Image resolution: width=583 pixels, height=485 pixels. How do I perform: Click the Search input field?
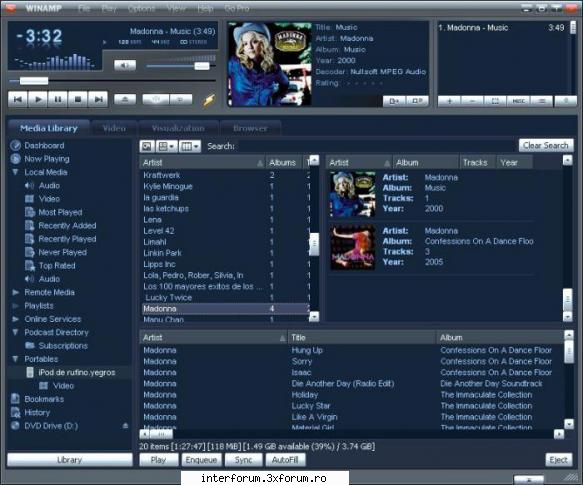click(376, 146)
